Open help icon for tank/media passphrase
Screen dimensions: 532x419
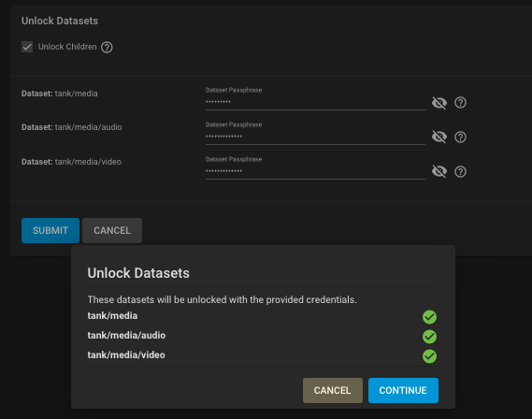460,103
